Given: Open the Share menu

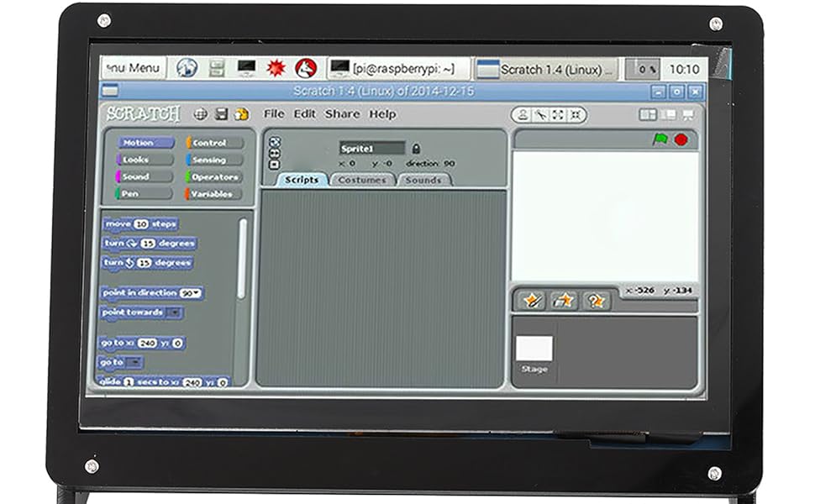Looking at the screenshot, I should [x=342, y=113].
